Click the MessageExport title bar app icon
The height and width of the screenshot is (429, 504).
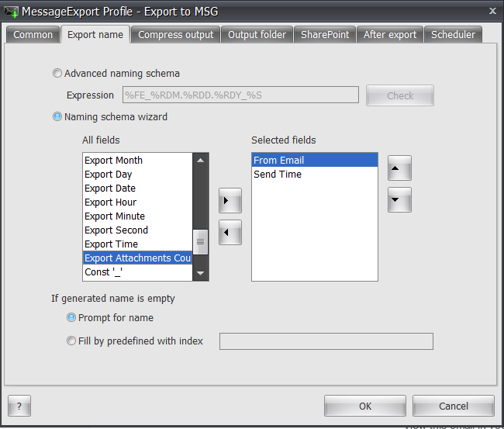(12, 12)
